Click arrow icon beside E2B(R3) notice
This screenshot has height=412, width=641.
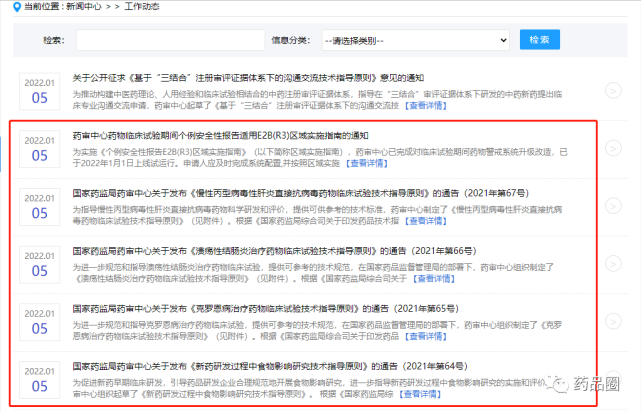point(613,148)
